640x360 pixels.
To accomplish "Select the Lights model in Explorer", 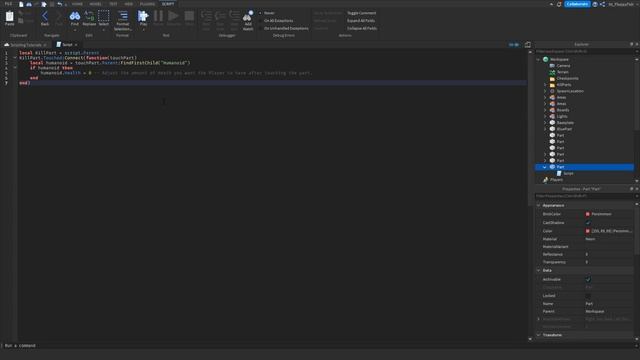I will [562, 116].
